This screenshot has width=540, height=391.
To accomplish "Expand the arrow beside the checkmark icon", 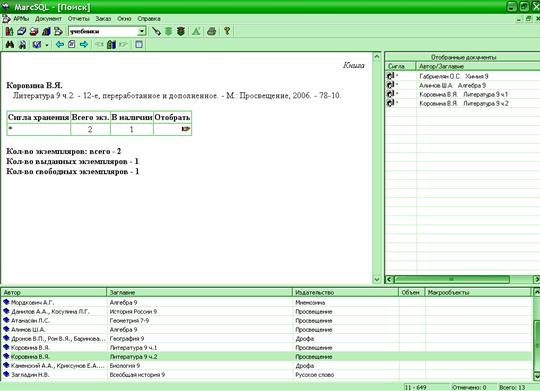I will (46, 45).
